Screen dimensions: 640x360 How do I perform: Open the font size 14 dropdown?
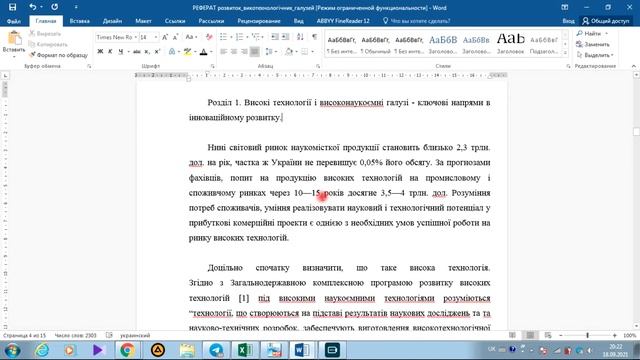coord(156,37)
